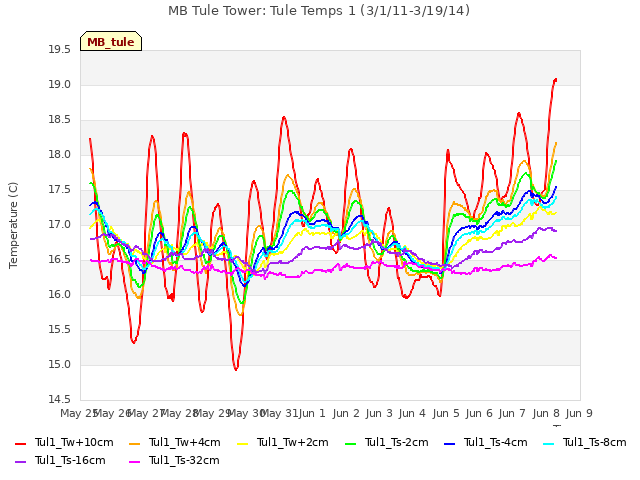
Task: Click the 17.0 y-axis tick label
Action: pos(60,224)
